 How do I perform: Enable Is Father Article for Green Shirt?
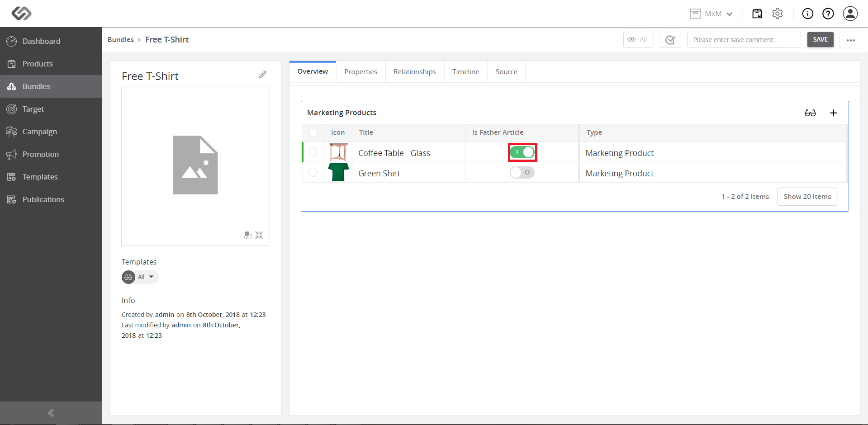pyautogui.click(x=522, y=172)
